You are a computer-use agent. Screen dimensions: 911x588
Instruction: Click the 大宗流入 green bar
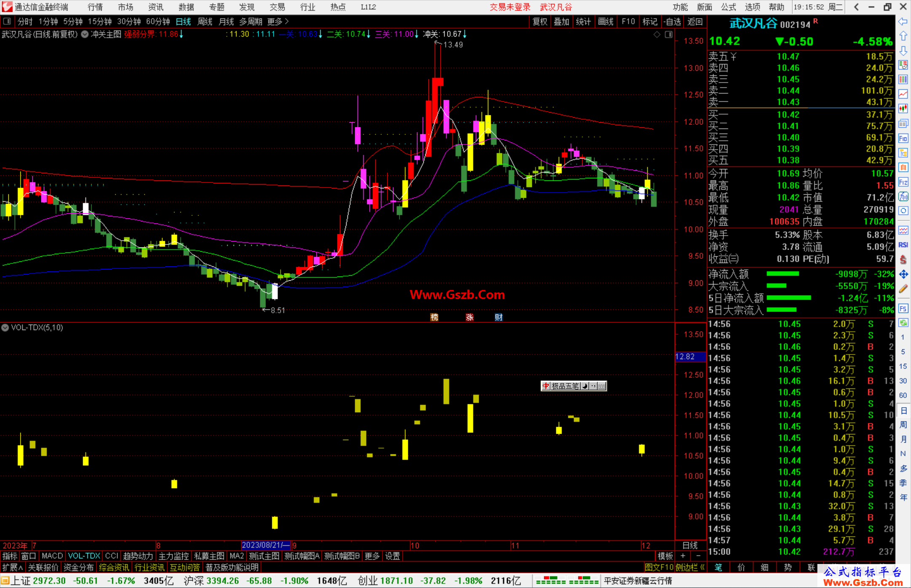click(776, 286)
